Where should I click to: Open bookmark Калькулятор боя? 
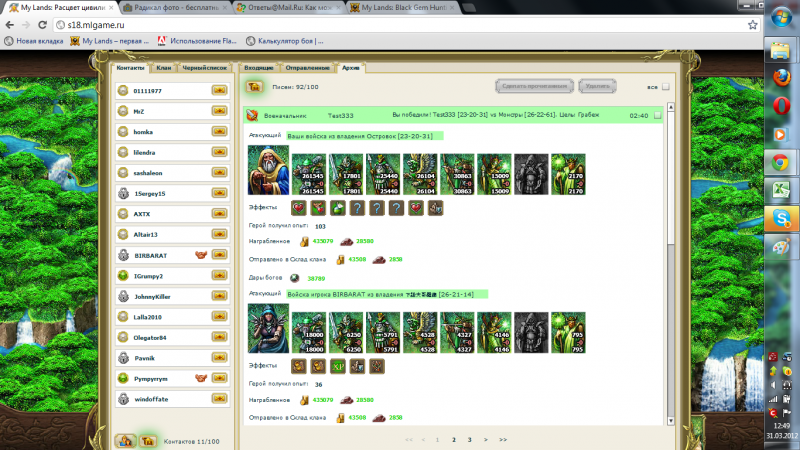285,41
